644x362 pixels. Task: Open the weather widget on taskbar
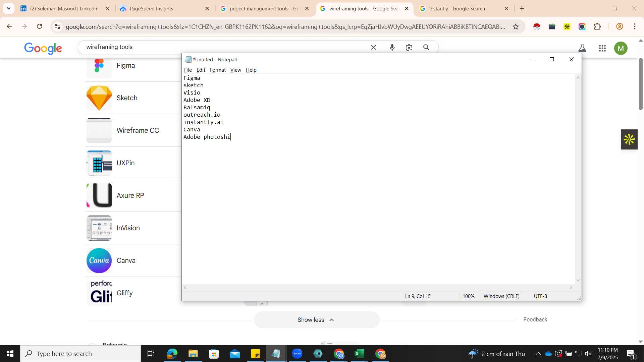point(496,354)
